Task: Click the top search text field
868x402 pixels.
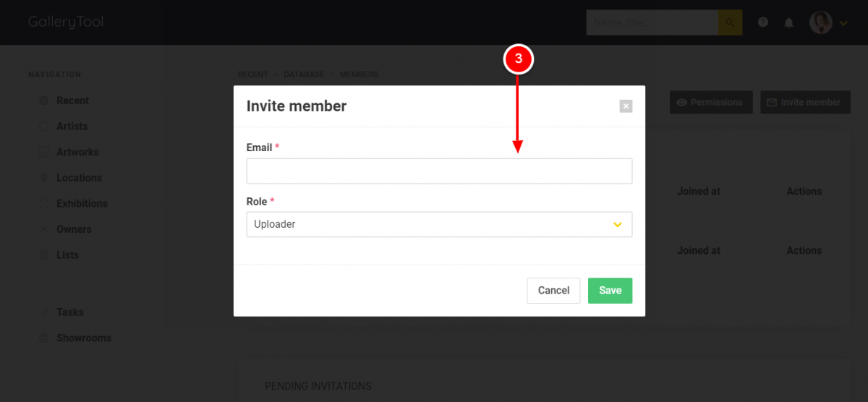Action: click(x=652, y=22)
